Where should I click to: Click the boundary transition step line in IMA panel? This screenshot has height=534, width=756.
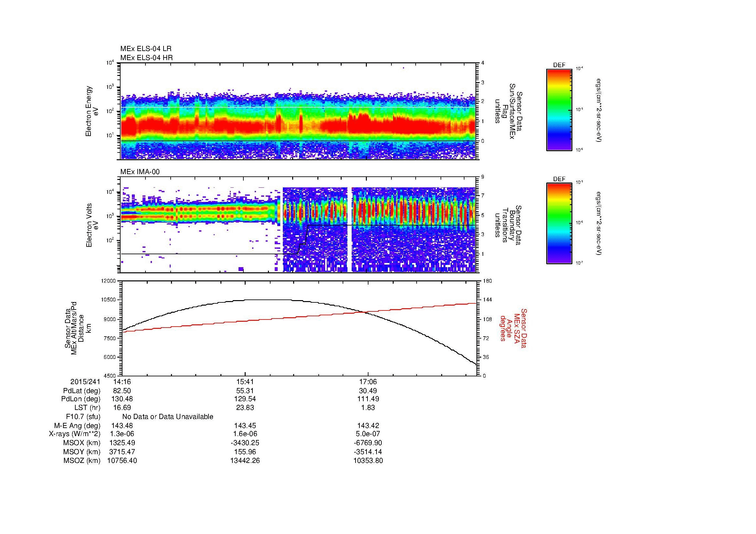tap(302, 239)
